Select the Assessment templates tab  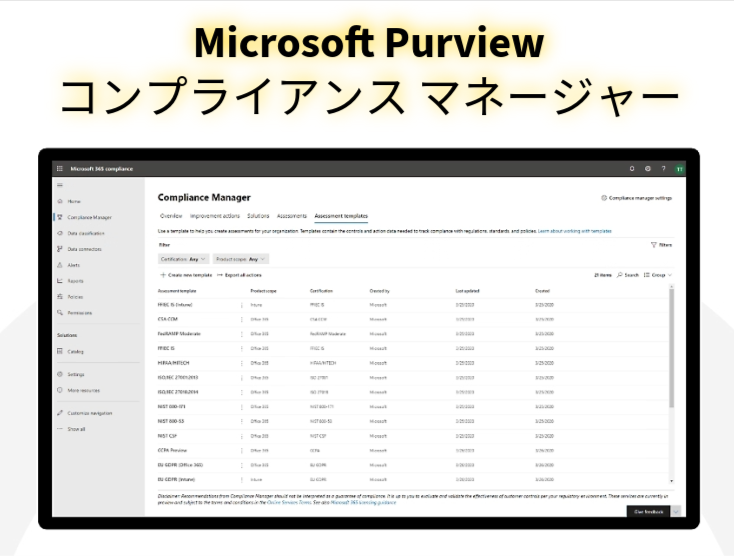click(x=341, y=216)
